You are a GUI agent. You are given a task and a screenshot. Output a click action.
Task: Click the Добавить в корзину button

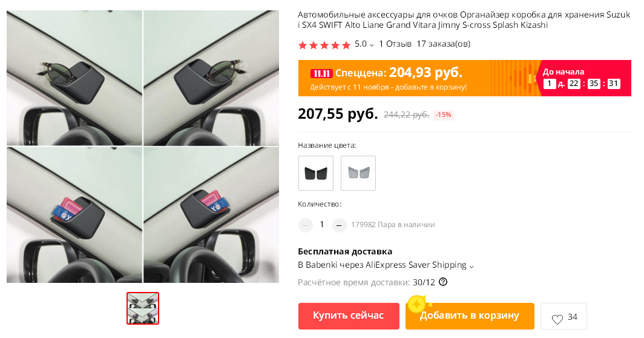[470, 316]
